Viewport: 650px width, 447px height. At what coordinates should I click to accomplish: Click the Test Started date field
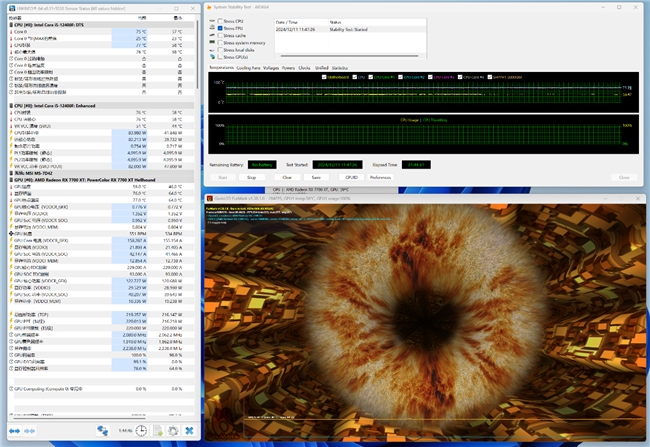click(337, 165)
